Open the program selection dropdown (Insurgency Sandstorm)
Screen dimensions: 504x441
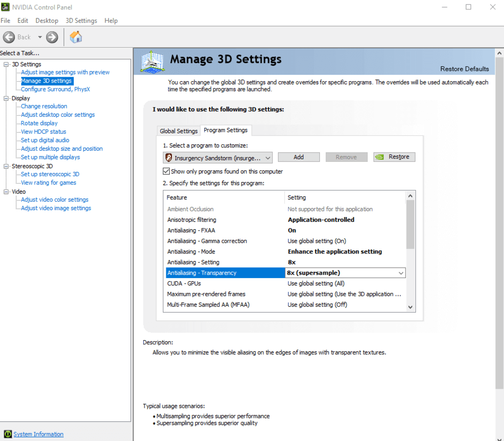click(x=218, y=158)
